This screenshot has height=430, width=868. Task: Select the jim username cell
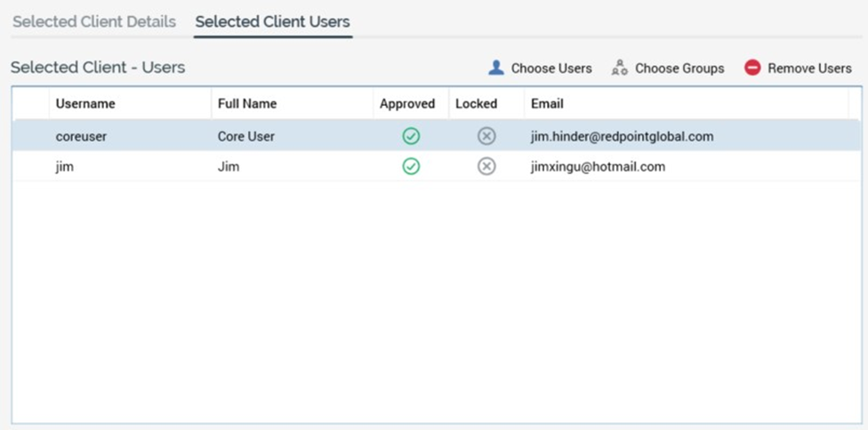click(x=64, y=166)
